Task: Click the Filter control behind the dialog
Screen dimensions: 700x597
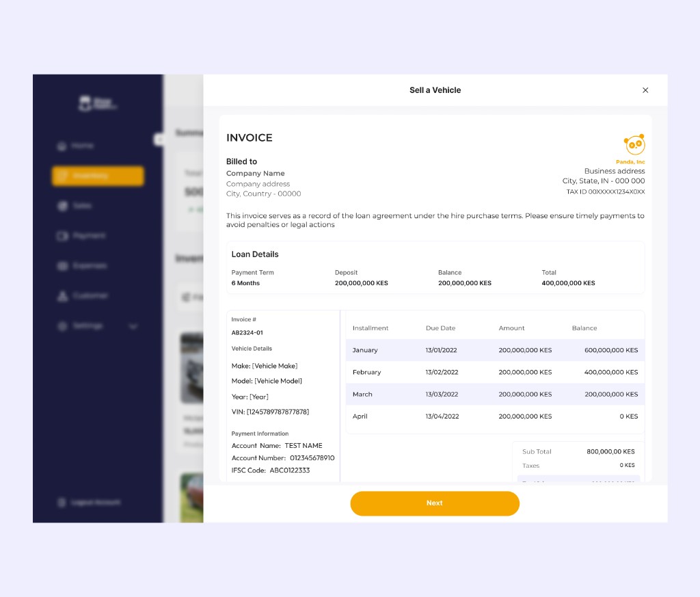Action: point(192,297)
